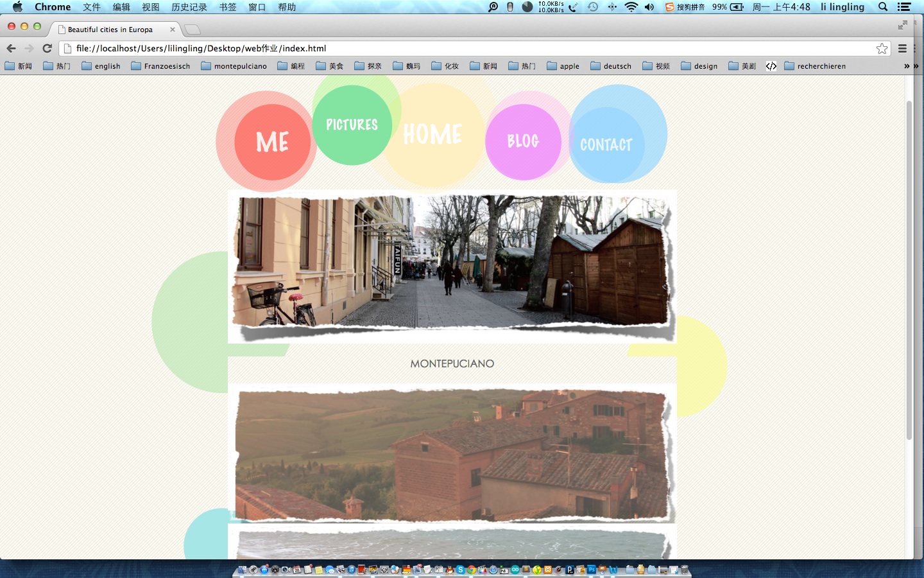Open the 美食 bookmarks folder
The height and width of the screenshot is (578, 924).
click(x=330, y=66)
